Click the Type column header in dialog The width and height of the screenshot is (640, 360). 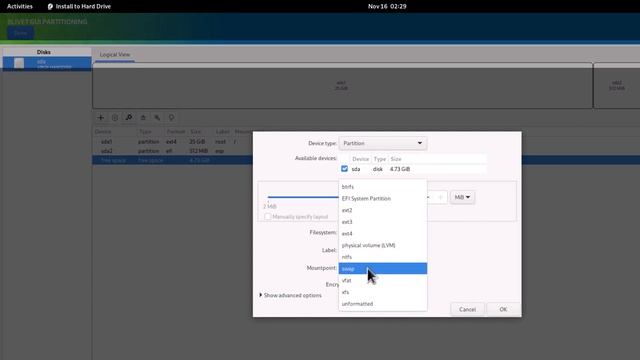380,159
